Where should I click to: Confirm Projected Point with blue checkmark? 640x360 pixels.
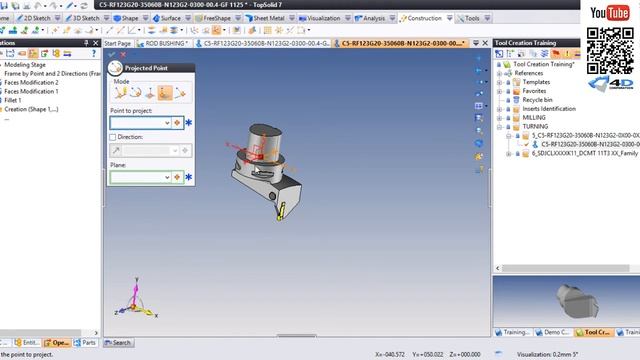coord(111,54)
